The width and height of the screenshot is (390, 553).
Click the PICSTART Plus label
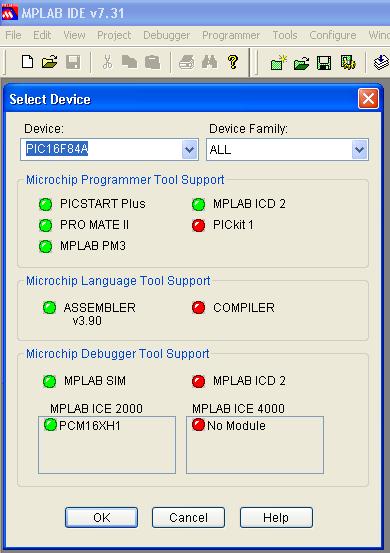click(103, 204)
